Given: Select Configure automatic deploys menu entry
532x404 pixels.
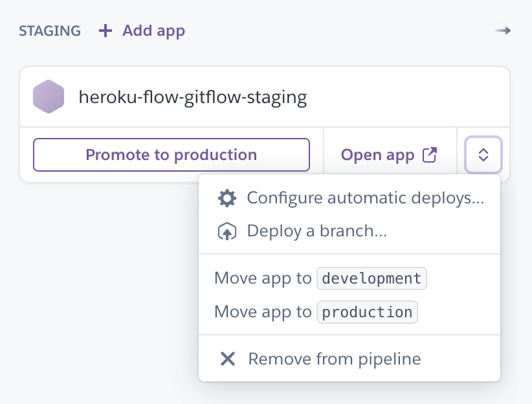Looking at the screenshot, I should click(x=365, y=198).
